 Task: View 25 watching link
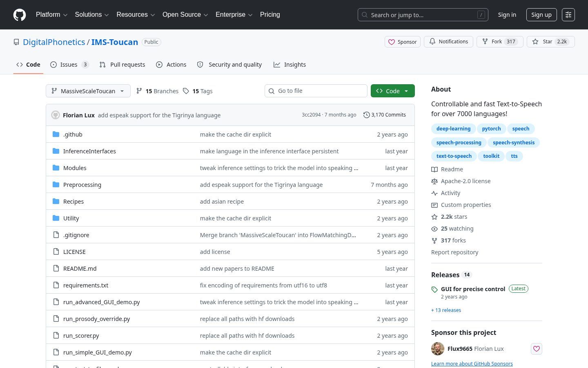click(x=452, y=229)
